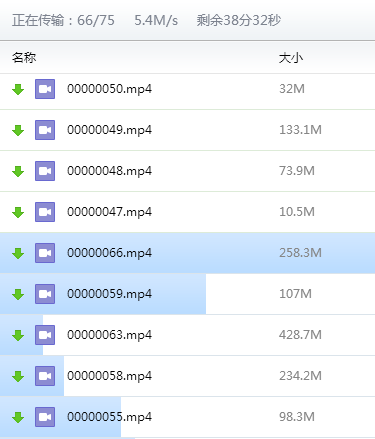Click the green download arrow for 00000048.mp4
The height and width of the screenshot is (439, 375).
tap(18, 171)
